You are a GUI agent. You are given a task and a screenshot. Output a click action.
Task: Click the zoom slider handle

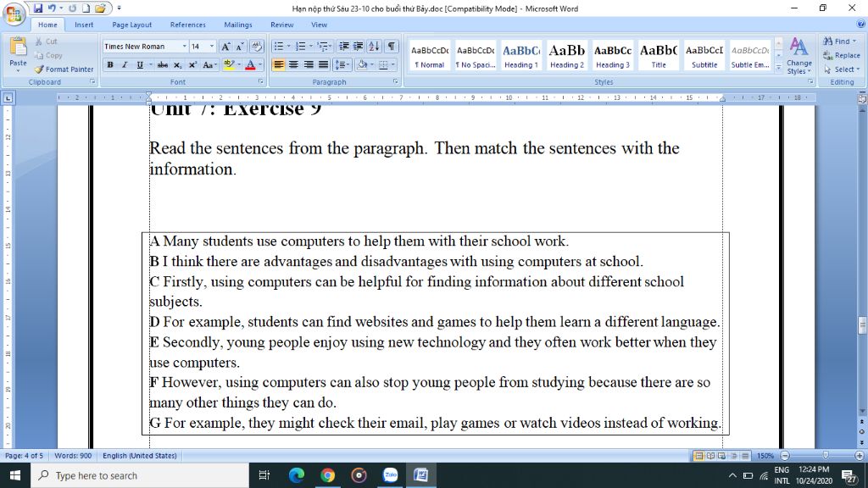tap(826, 455)
